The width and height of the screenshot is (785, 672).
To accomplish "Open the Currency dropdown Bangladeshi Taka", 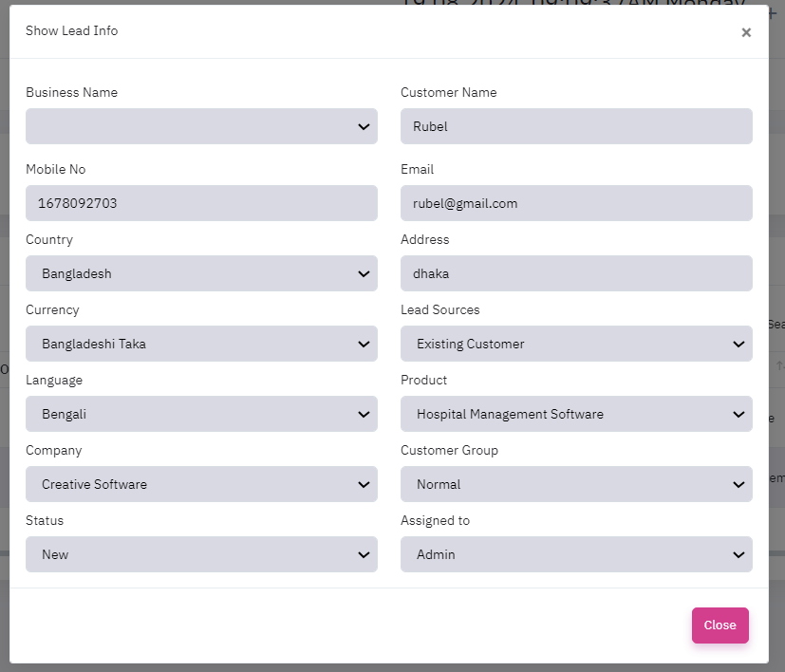I will [x=201, y=344].
